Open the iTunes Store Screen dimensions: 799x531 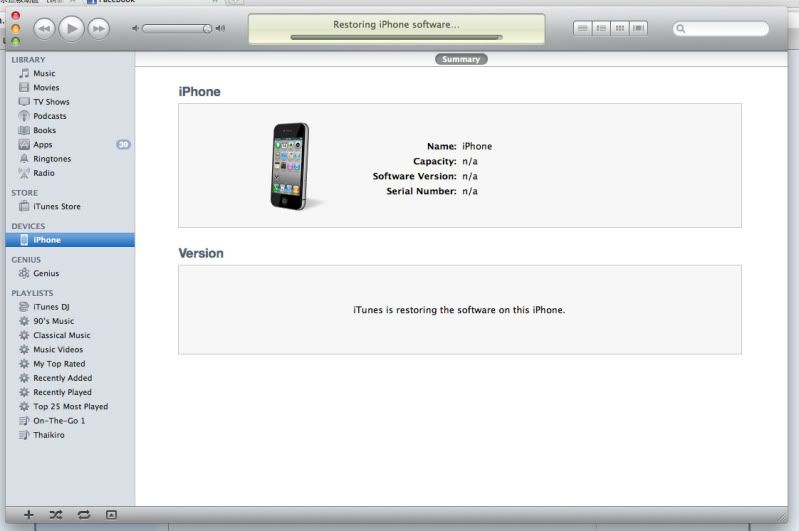click(57, 207)
